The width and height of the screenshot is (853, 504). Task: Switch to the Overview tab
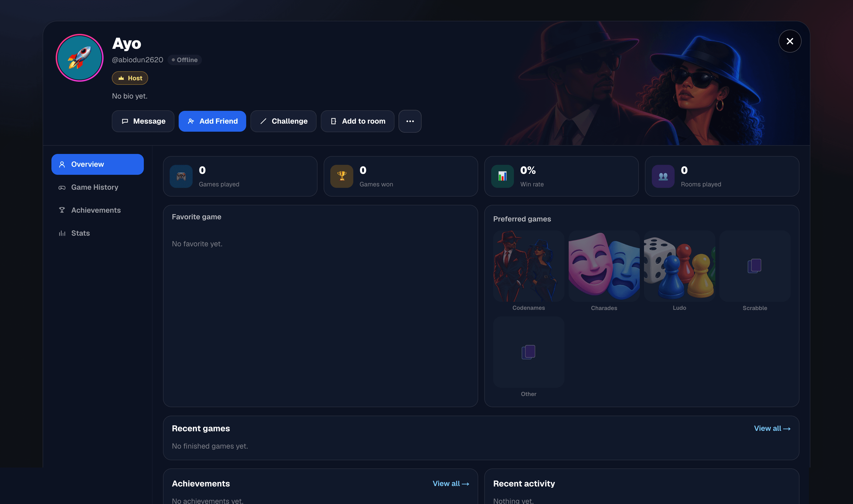(97, 164)
